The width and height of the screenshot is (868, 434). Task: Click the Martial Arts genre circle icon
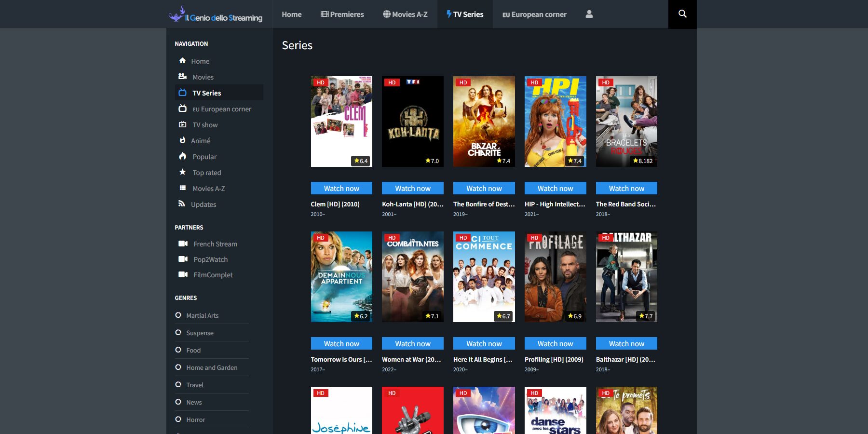click(178, 315)
